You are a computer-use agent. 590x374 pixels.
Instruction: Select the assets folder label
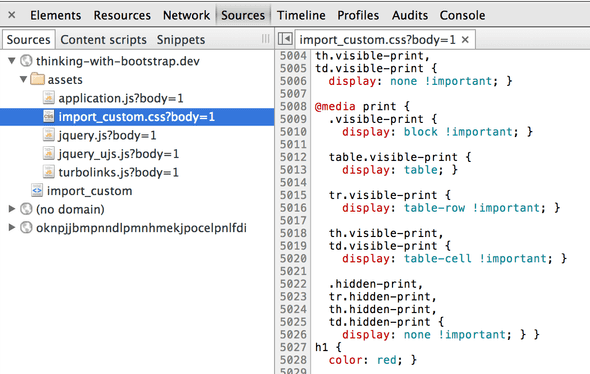tap(65, 79)
